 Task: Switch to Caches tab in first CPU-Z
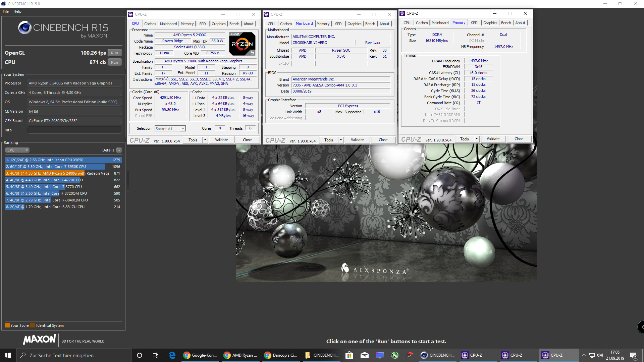click(150, 24)
